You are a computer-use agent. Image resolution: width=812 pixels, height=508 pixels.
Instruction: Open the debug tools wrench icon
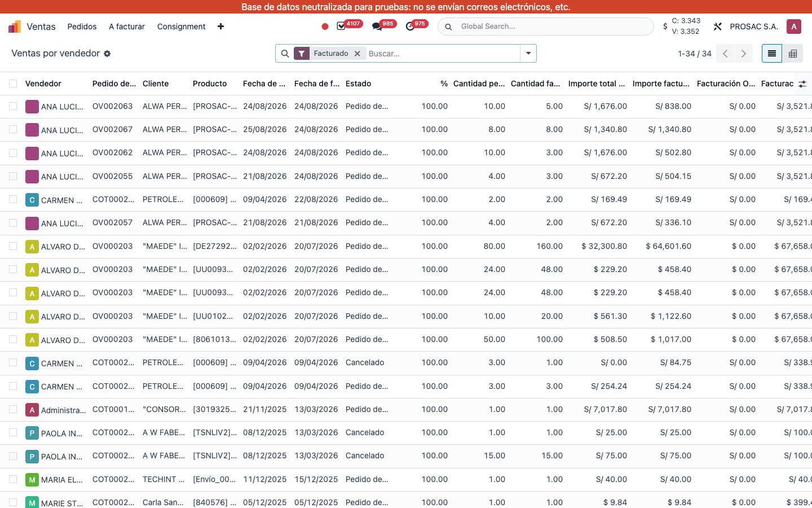718,27
